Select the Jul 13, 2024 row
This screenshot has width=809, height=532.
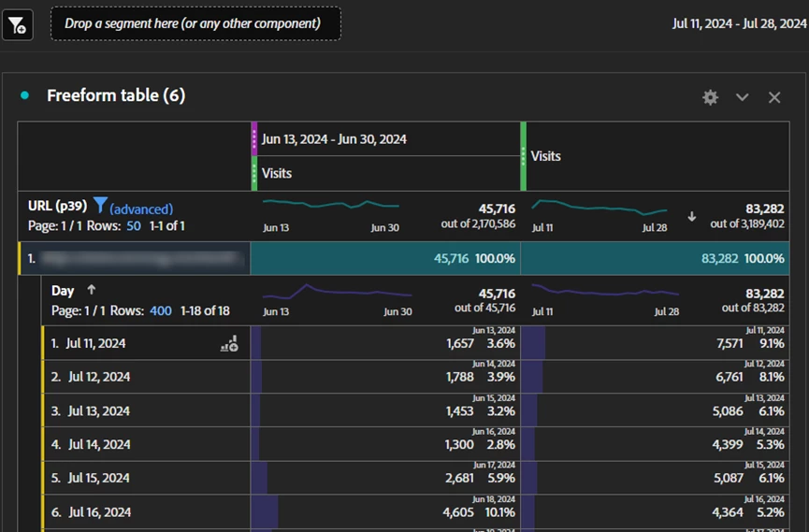point(146,410)
